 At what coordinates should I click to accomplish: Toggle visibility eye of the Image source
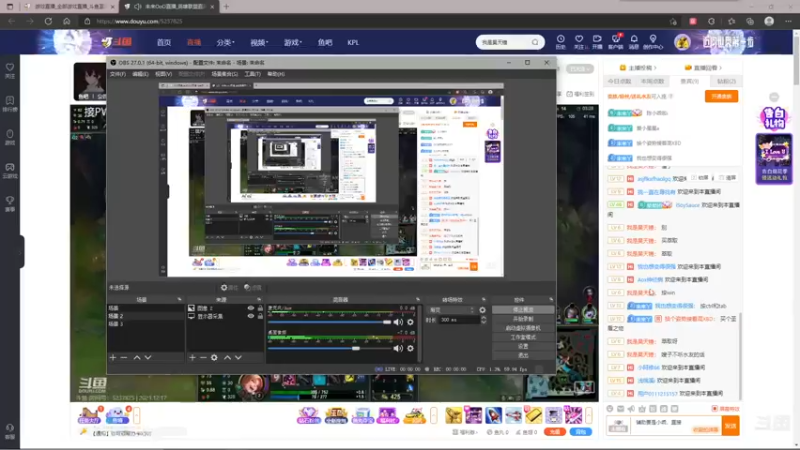point(251,308)
